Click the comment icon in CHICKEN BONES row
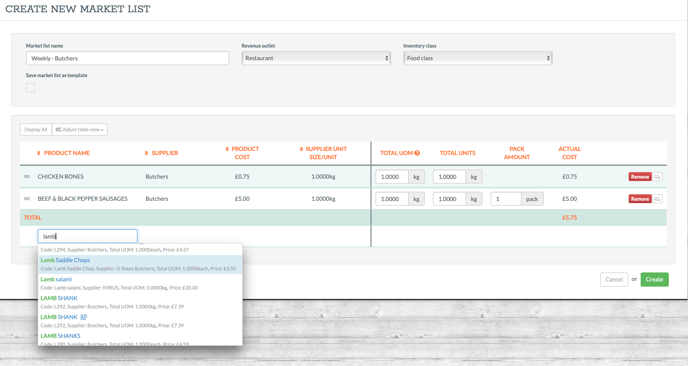This screenshot has width=688, height=366. point(657,176)
